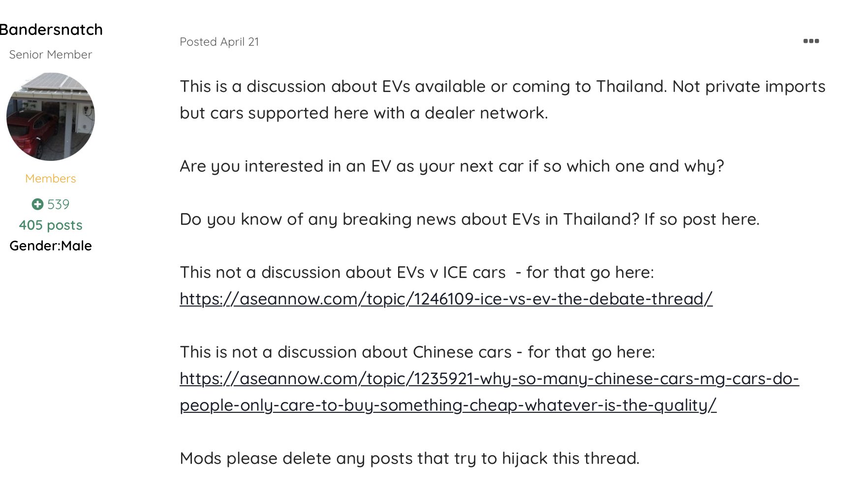Click the 'Are you interested in an EV' question

(452, 166)
